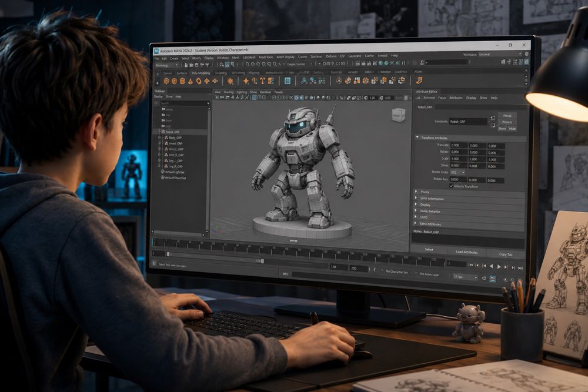588x392 pixels.
Task: Play animation backward
Action: point(492,266)
